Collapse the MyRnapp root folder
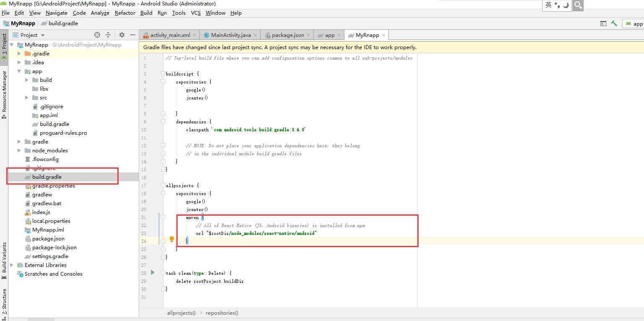 (12, 44)
